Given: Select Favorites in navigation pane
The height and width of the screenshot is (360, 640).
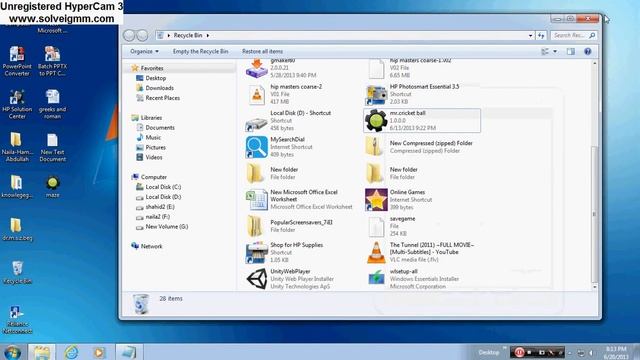Looking at the screenshot, I should point(152,68).
